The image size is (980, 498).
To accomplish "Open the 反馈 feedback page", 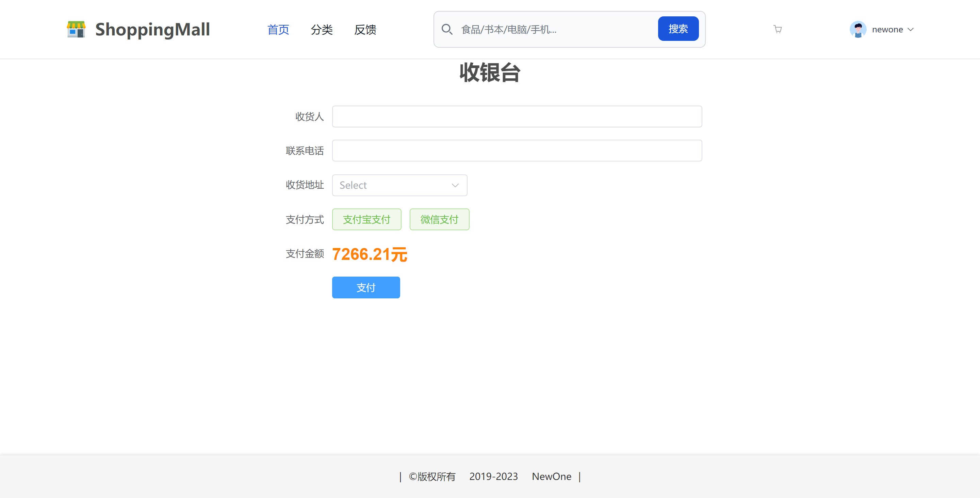I will point(365,29).
